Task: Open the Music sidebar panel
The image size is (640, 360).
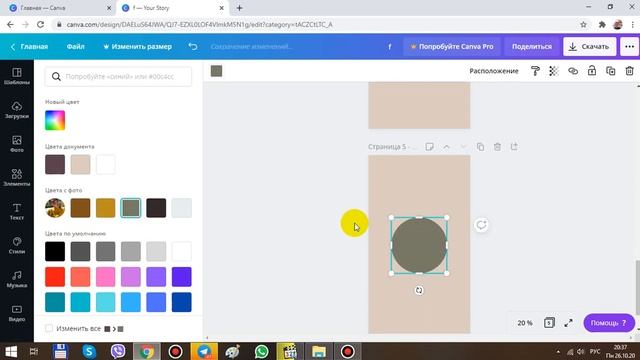Action: pyautogui.click(x=17, y=280)
